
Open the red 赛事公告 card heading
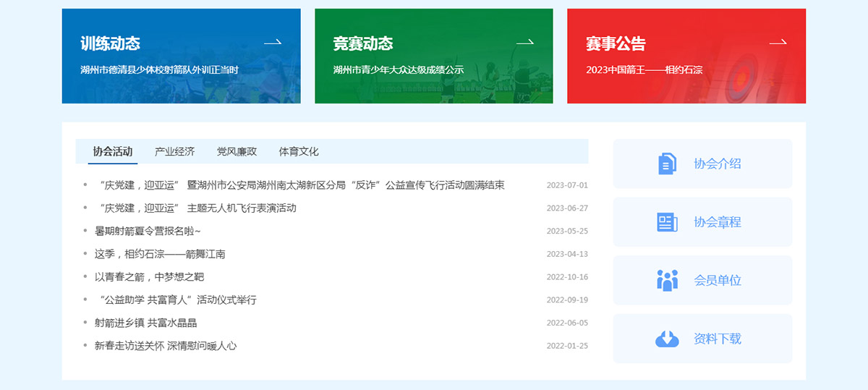[616, 43]
